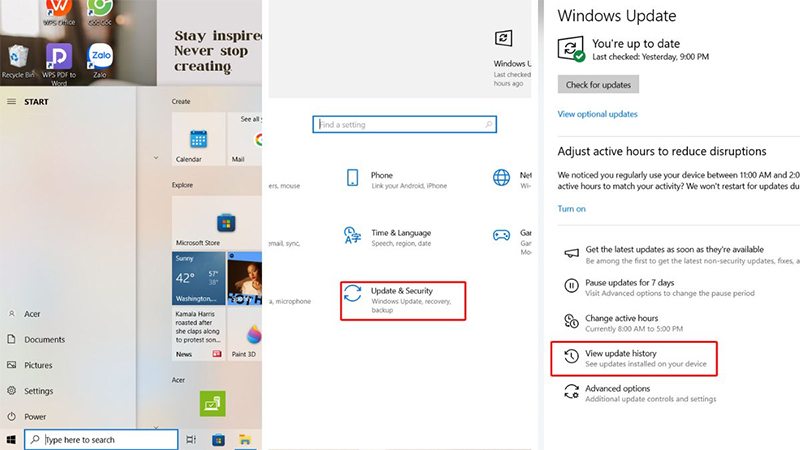
Task: Expand the START hamburger menu
Action: click(11, 101)
